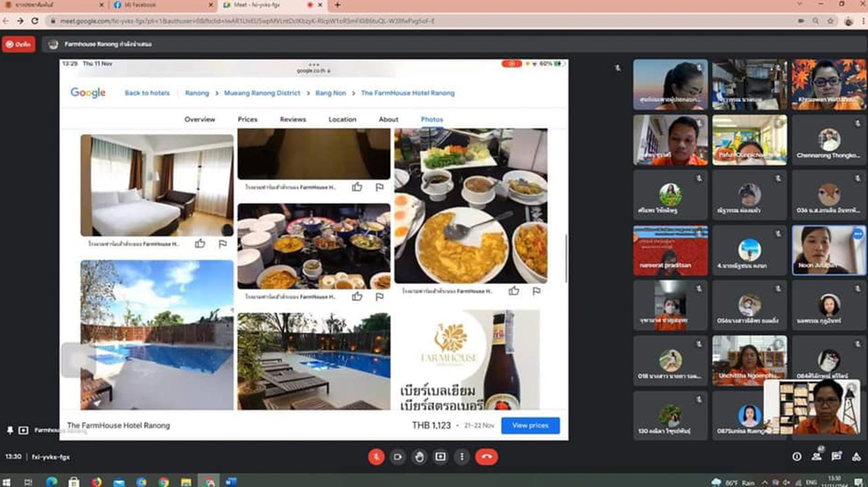Click Chennarong Thongko participant tile
The image size is (868, 487).
coord(828,140)
